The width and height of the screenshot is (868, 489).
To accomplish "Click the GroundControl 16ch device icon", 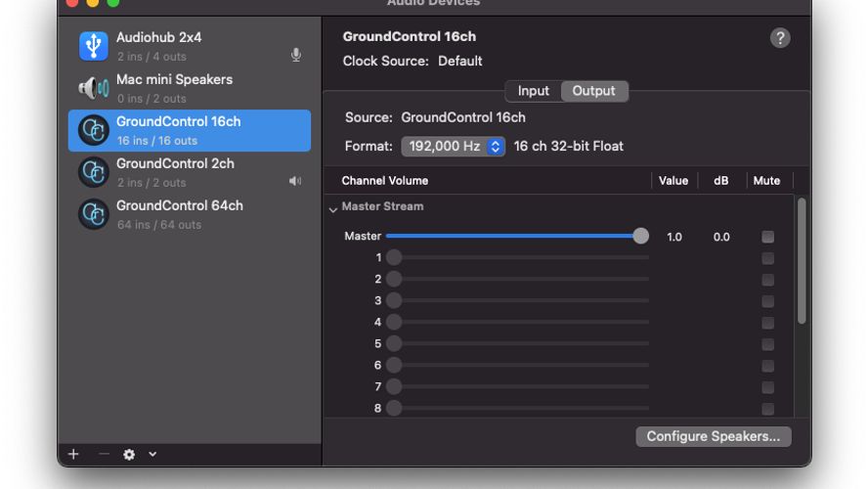I will click(x=94, y=130).
